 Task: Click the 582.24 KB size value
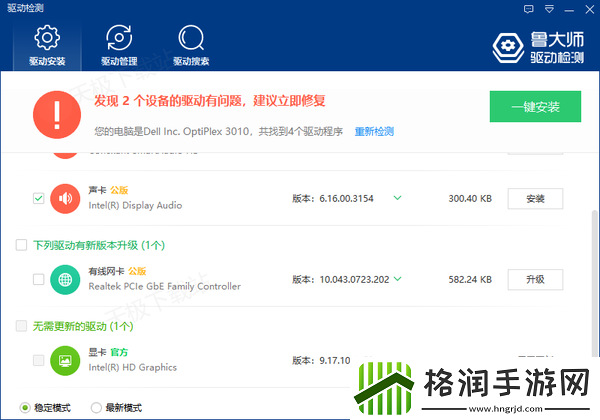pyautogui.click(x=470, y=280)
